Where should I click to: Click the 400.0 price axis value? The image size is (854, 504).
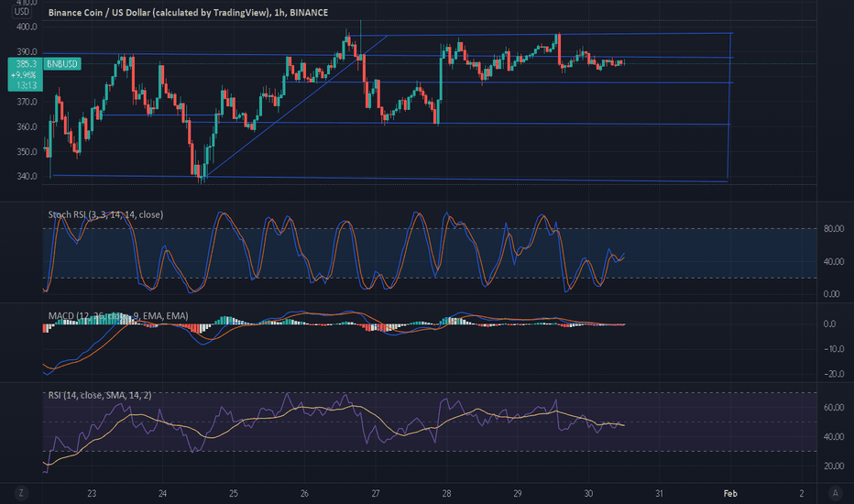point(27,27)
